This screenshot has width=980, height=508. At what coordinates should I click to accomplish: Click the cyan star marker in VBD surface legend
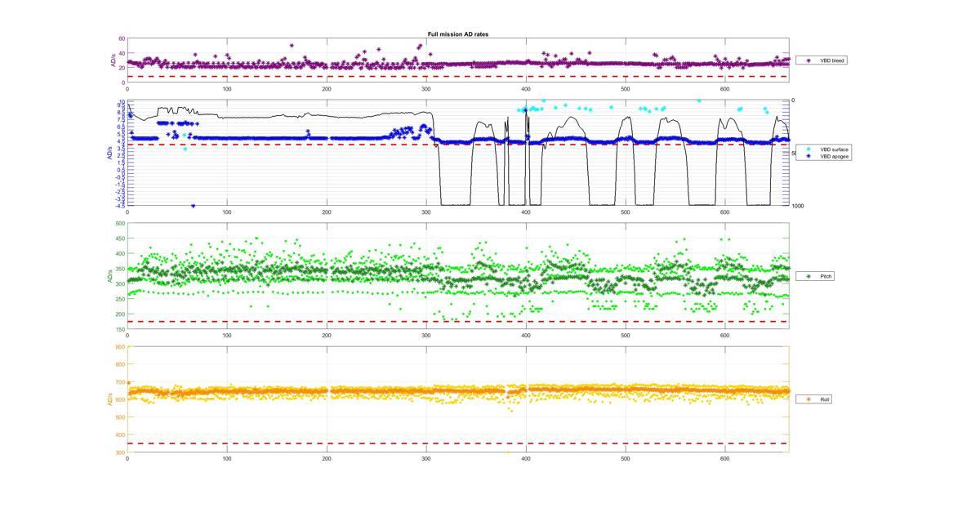tap(809, 149)
